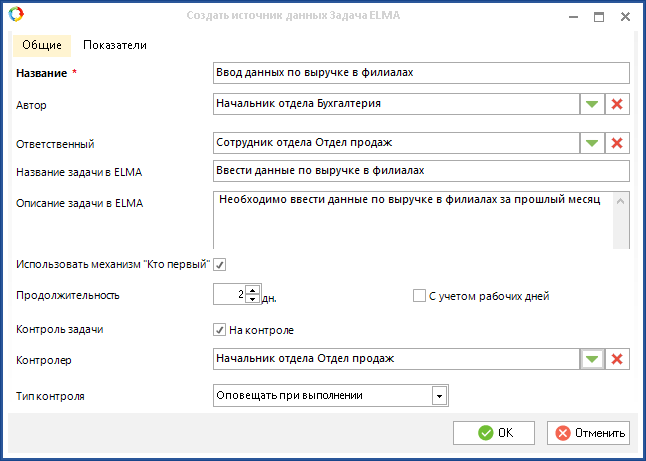Image resolution: width=646 pixels, height=461 pixels.
Task: Maximize the dialog window
Action: click(599, 16)
